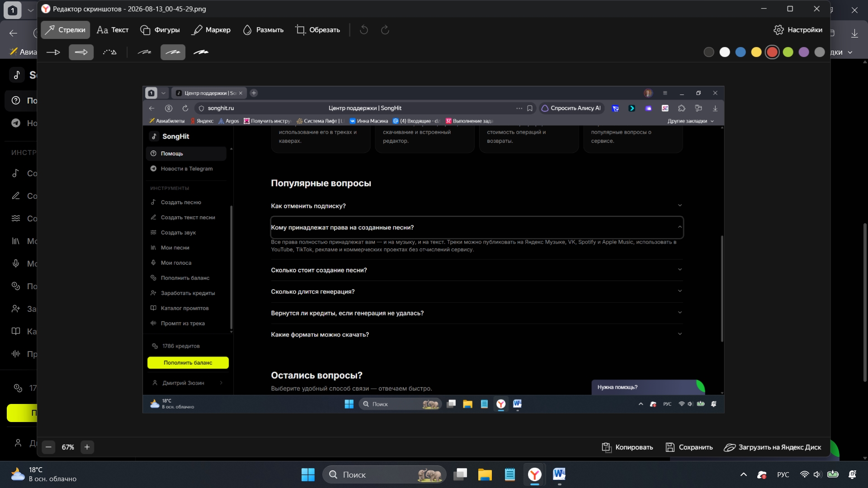Set the thickest stroke thickness
The width and height of the screenshot is (868, 488).
point(201,52)
